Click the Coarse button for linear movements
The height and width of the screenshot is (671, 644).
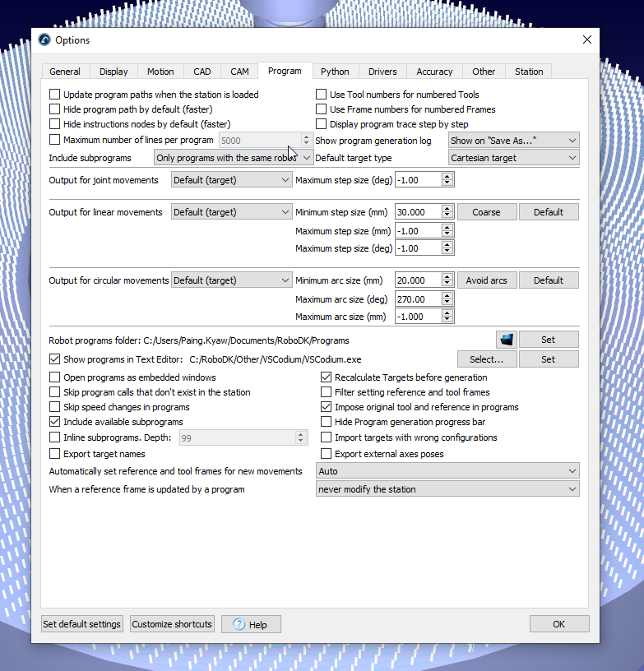pyautogui.click(x=486, y=212)
